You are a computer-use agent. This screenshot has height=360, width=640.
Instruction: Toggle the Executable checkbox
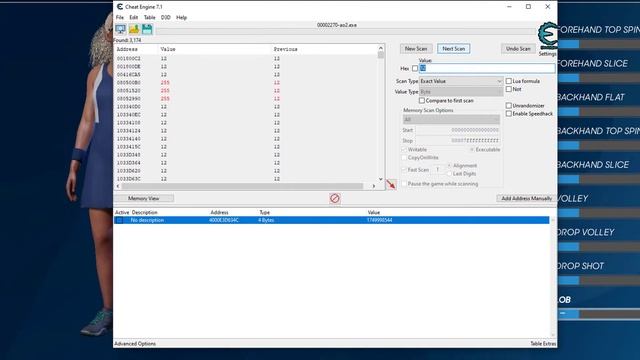(472, 150)
